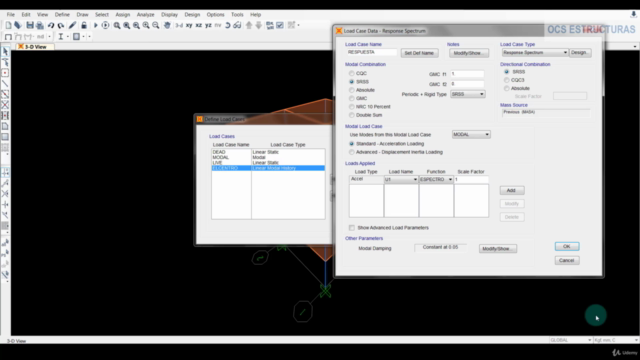This screenshot has height=360, width=640.
Task: Select the GMC modal combination option
Action: (x=351, y=98)
